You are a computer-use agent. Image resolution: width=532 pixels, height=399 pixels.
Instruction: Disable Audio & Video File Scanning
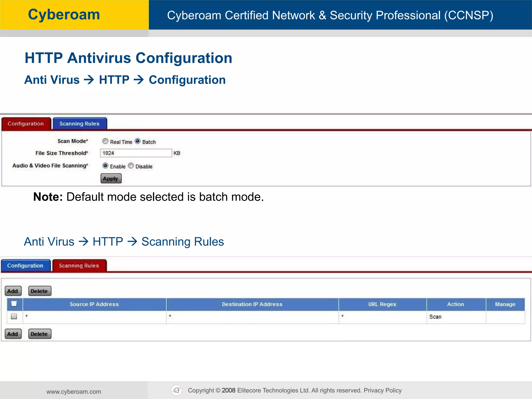click(x=131, y=165)
